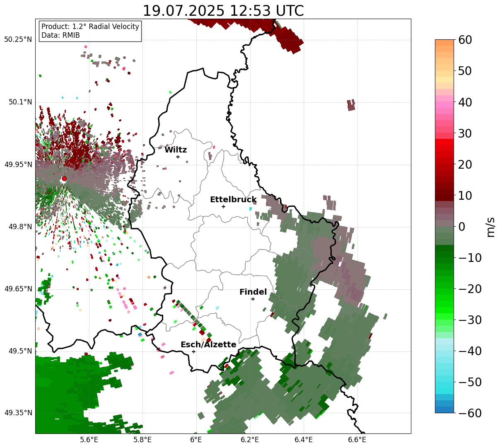Click the 6.2°E longitude label
The image size is (500, 448).
[250, 440]
